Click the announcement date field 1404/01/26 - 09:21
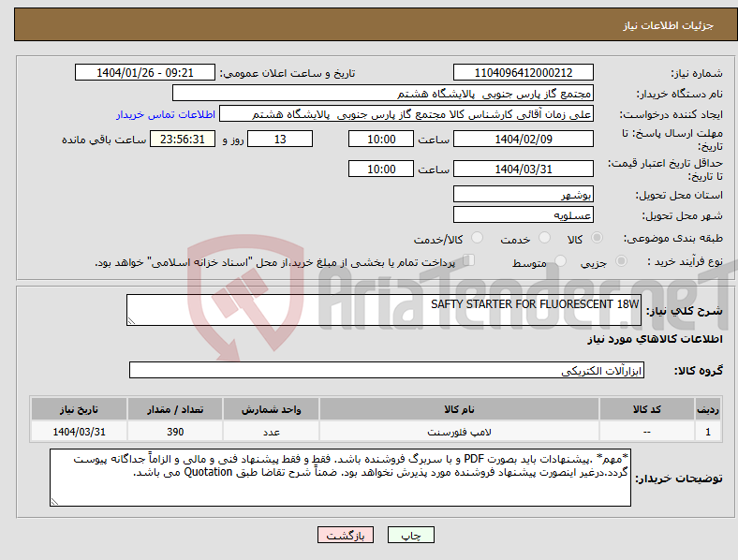The height and width of the screenshot is (560, 738). (145, 72)
